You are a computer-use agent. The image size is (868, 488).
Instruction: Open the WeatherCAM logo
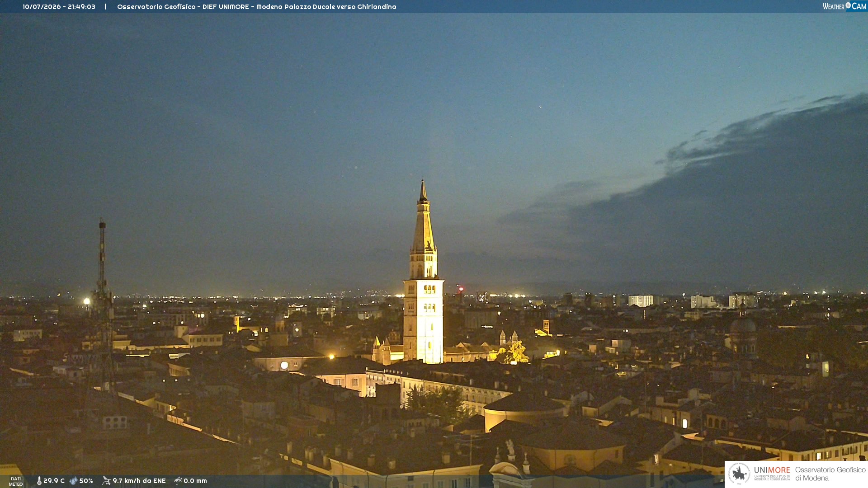click(844, 6)
